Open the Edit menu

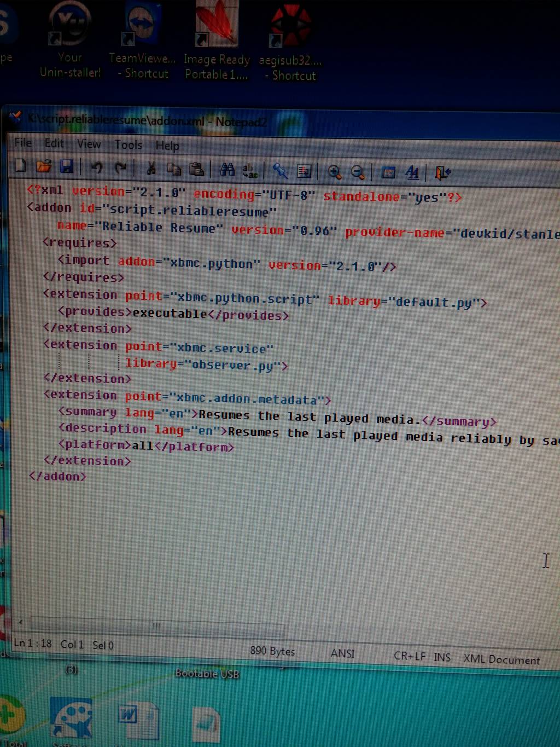pyautogui.click(x=54, y=143)
